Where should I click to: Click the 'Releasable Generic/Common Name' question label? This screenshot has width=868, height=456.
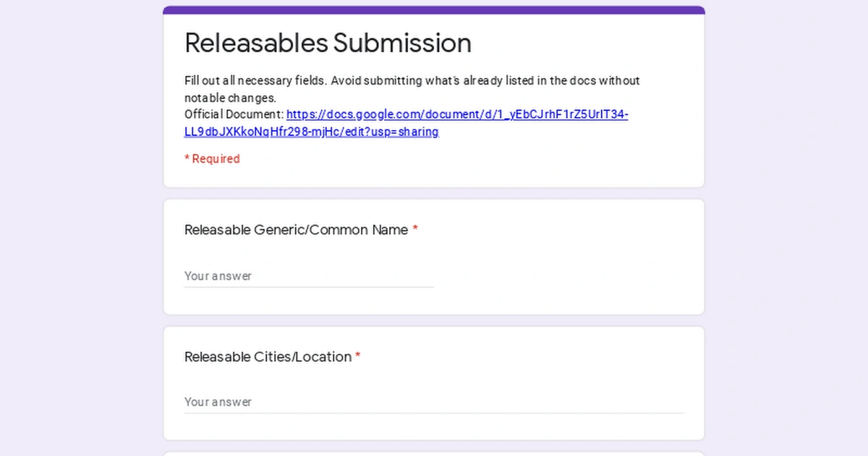click(x=297, y=230)
